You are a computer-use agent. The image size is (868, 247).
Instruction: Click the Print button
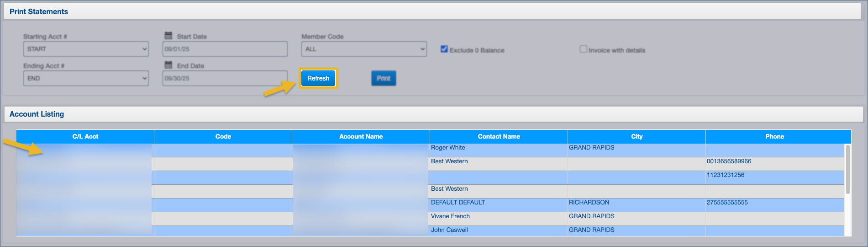[383, 78]
